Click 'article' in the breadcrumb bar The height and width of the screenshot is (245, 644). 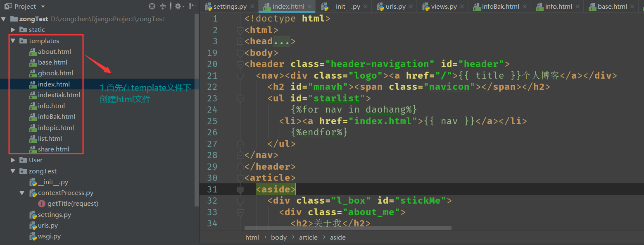tap(308, 238)
